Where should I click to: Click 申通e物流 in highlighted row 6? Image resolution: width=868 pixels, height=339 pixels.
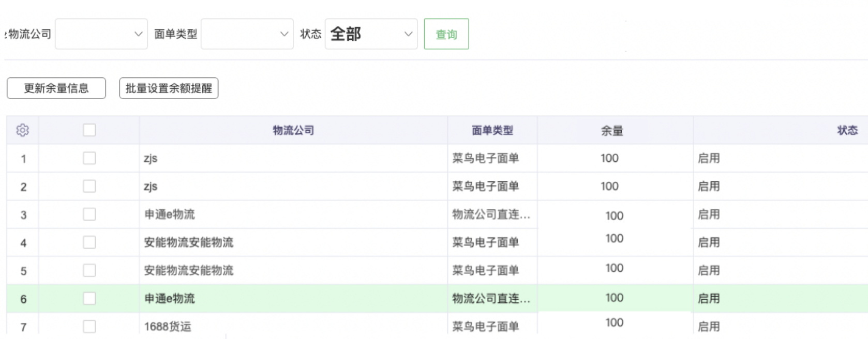(170, 298)
